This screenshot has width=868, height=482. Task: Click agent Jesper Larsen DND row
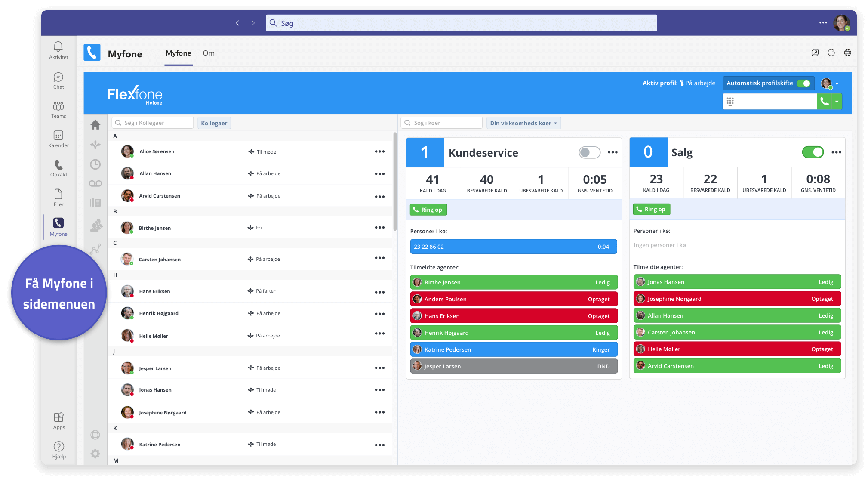514,366
